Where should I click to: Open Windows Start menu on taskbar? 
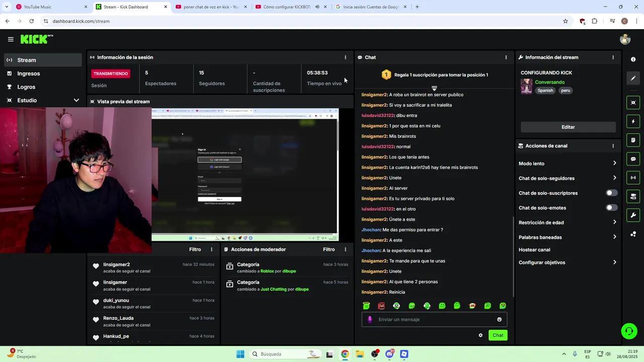(x=240, y=354)
